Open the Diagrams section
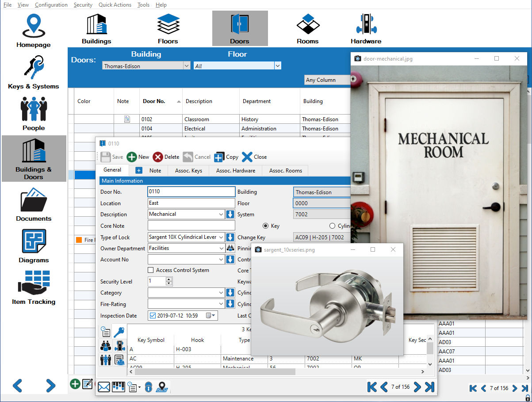Viewport: 532px width, 402px height. (x=34, y=246)
